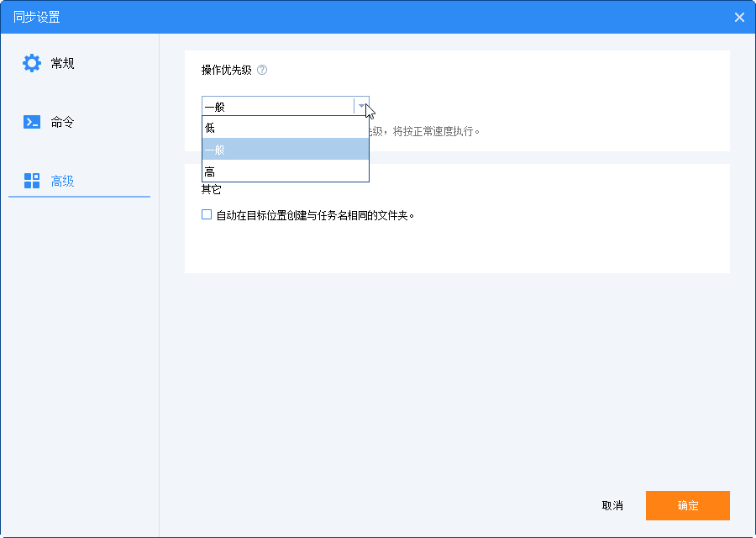The height and width of the screenshot is (538, 756).
Task: Switch to the 命令 tab label
Action: pyautogui.click(x=63, y=122)
